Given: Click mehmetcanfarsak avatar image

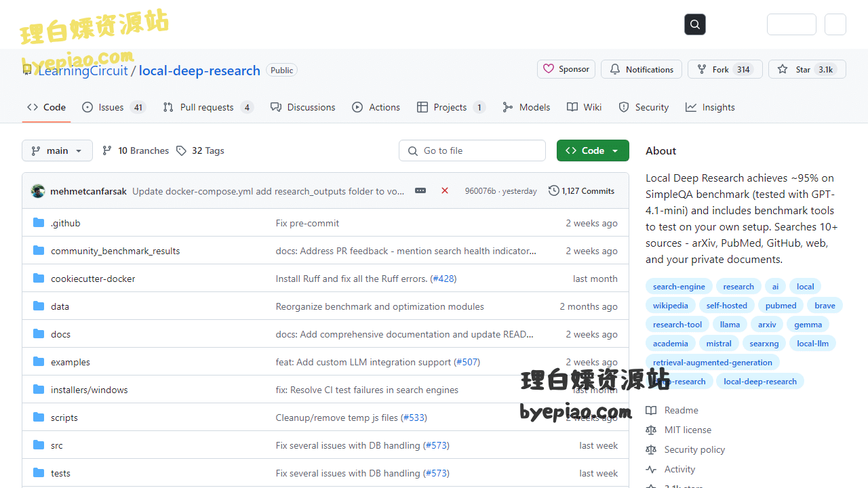Looking at the screenshot, I should 38,191.
